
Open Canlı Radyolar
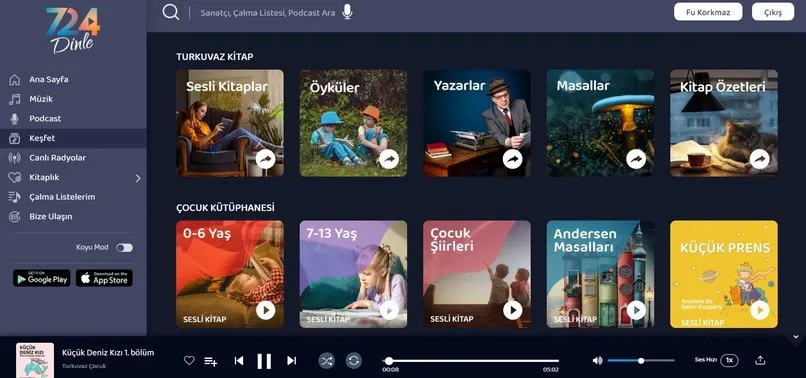(x=57, y=158)
